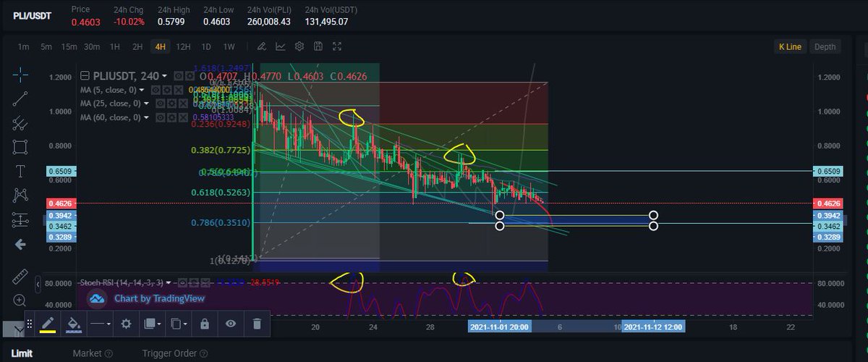
Task: Open line style dropdown in floating toolbar
Action: [99, 324]
